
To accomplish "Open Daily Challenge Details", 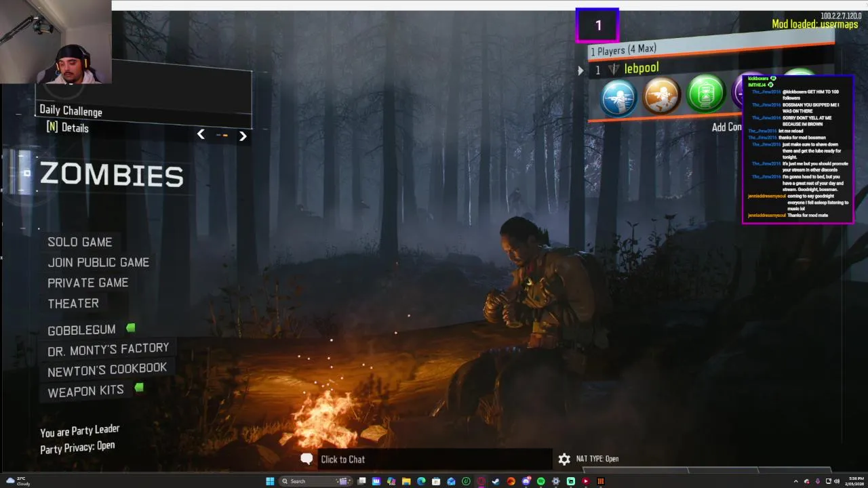I will tap(67, 127).
